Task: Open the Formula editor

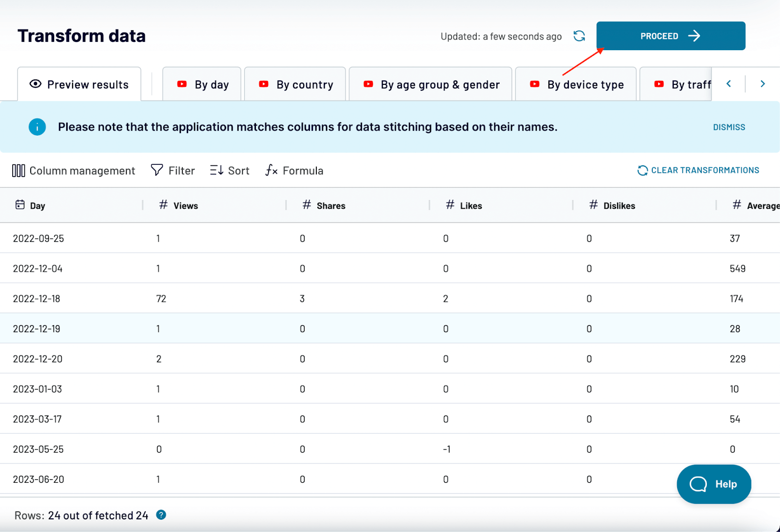Action: (294, 171)
